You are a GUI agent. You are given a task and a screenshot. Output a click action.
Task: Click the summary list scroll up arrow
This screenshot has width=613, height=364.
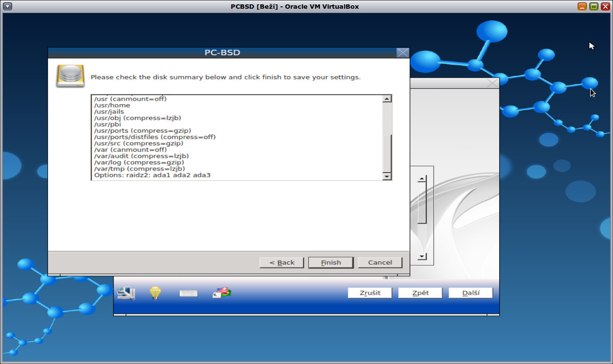(x=387, y=98)
